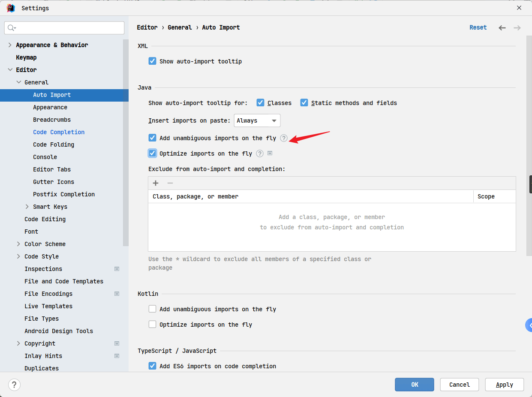Expand Smart Keys node
This screenshot has height=397, width=532.
pyautogui.click(x=27, y=207)
